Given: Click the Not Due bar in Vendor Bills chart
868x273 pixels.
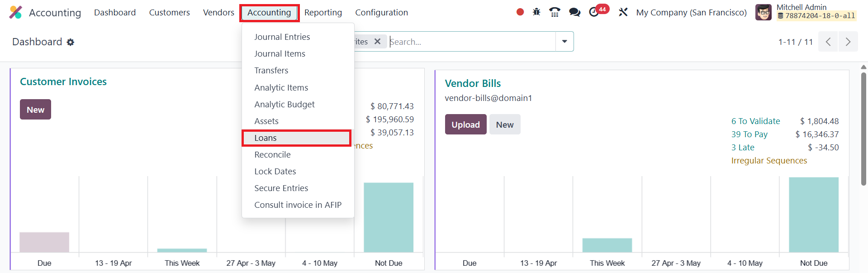Looking at the screenshot, I should point(813,215).
